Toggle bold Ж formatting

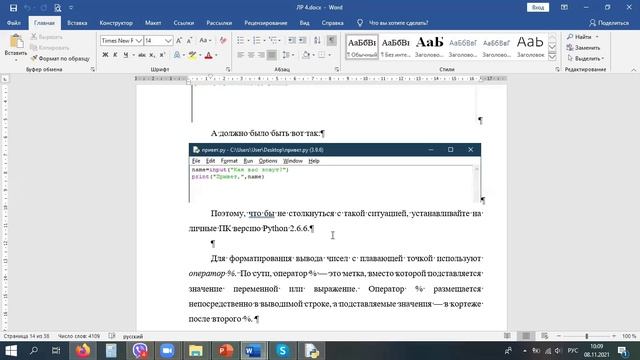point(105,55)
